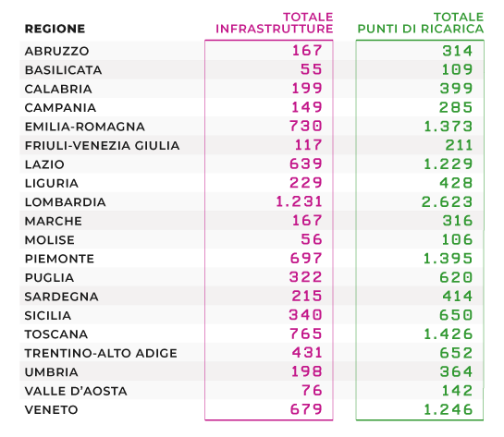Select Valle d'Aosta's infrastructure value 76
The height and width of the screenshot is (437, 504).
pos(312,391)
